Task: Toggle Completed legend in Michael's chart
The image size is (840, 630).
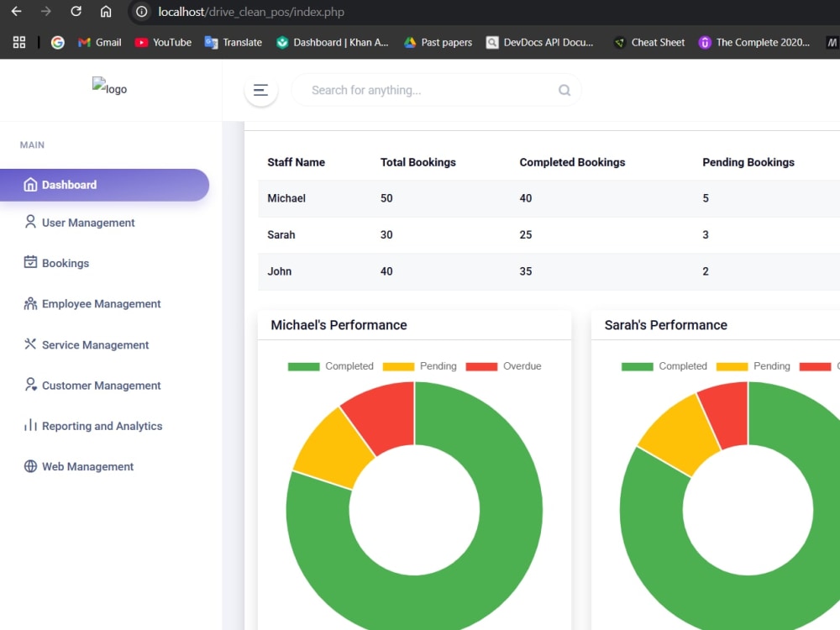Action: pyautogui.click(x=330, y=366)
